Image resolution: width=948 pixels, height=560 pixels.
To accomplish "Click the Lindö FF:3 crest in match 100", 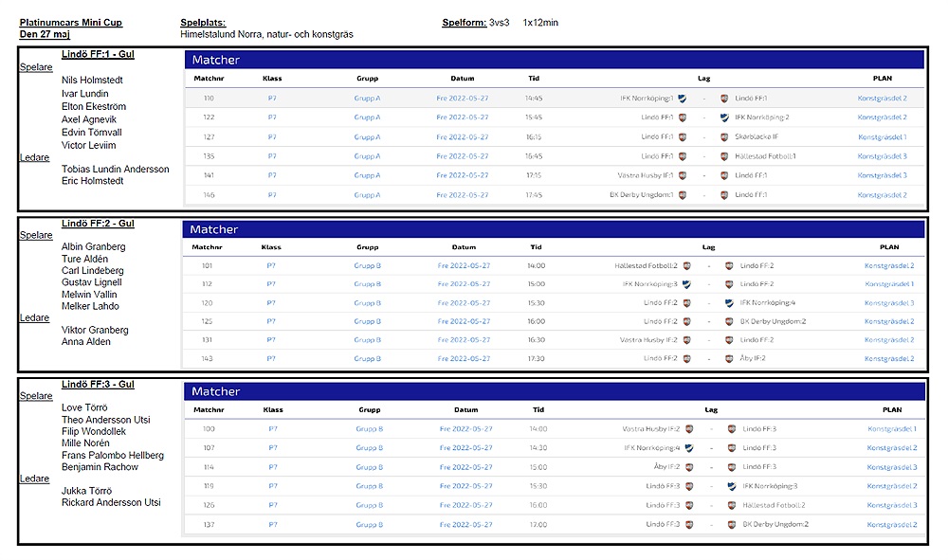I will [x=732, y=429].
